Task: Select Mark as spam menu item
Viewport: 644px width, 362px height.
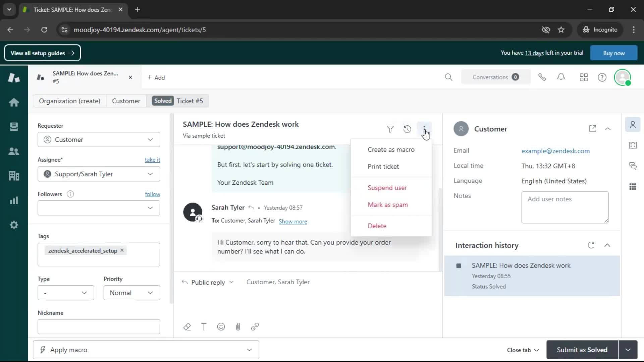Action: click(x=391, y=205)
